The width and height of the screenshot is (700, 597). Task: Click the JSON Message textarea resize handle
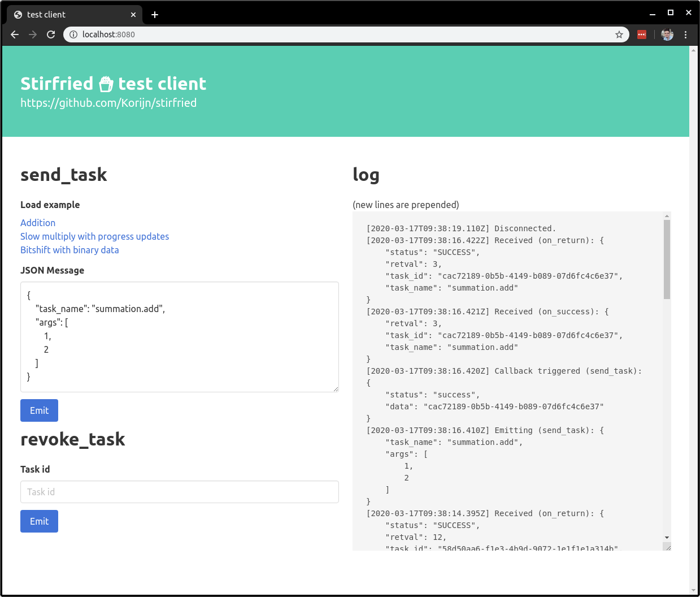(x=336, y=389)
